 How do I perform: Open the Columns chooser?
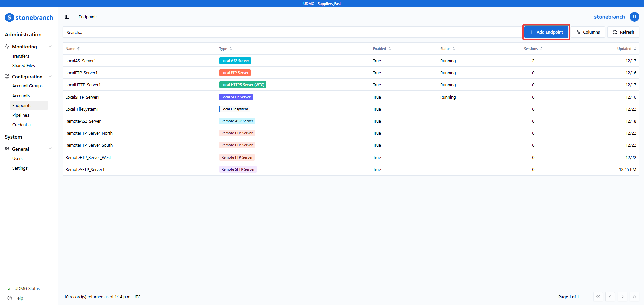point(588,32)
